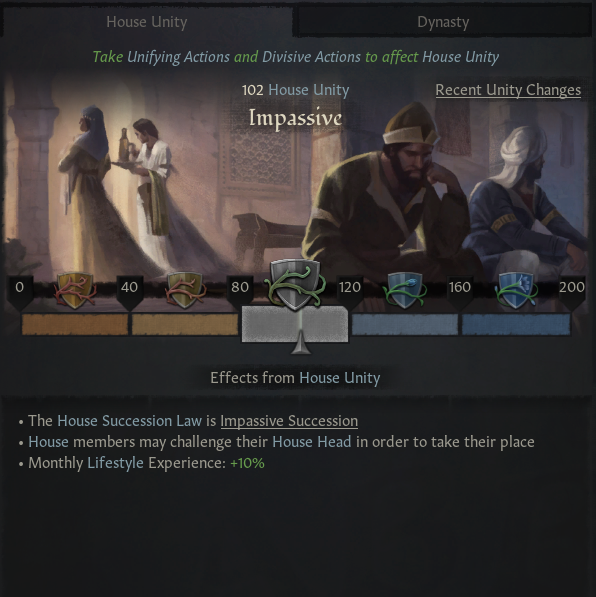596x597 pixels.
Task: Switch to the Dynasty tab
Action: pos(443,22)
